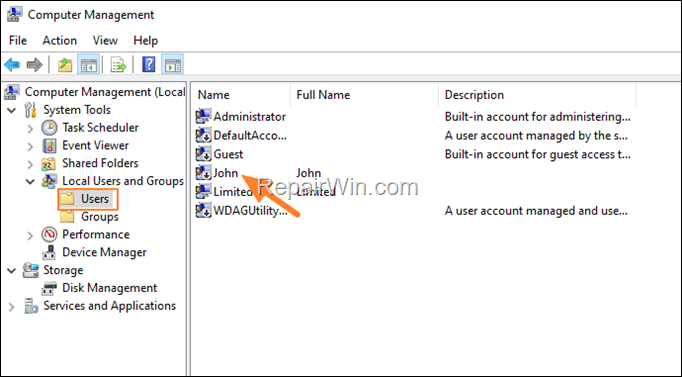
Task: Click the Guest user account icon
Action: [x=203, y=154]
